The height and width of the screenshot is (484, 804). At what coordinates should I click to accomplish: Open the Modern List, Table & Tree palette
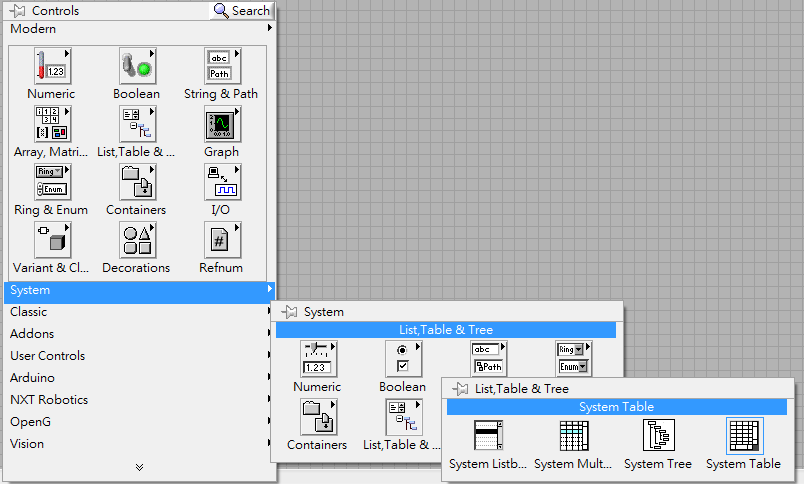(137, 124)
